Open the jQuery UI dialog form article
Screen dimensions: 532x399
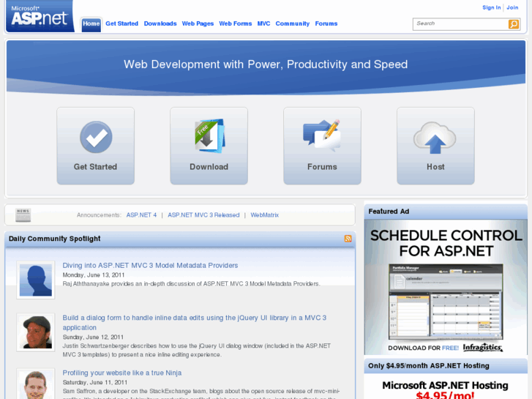click(195, 323)
